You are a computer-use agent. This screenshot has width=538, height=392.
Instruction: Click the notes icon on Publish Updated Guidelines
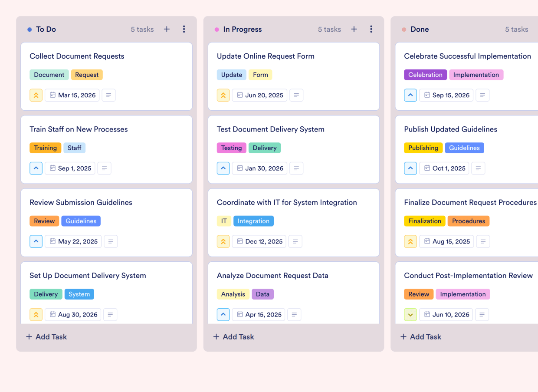click(478, 168)
